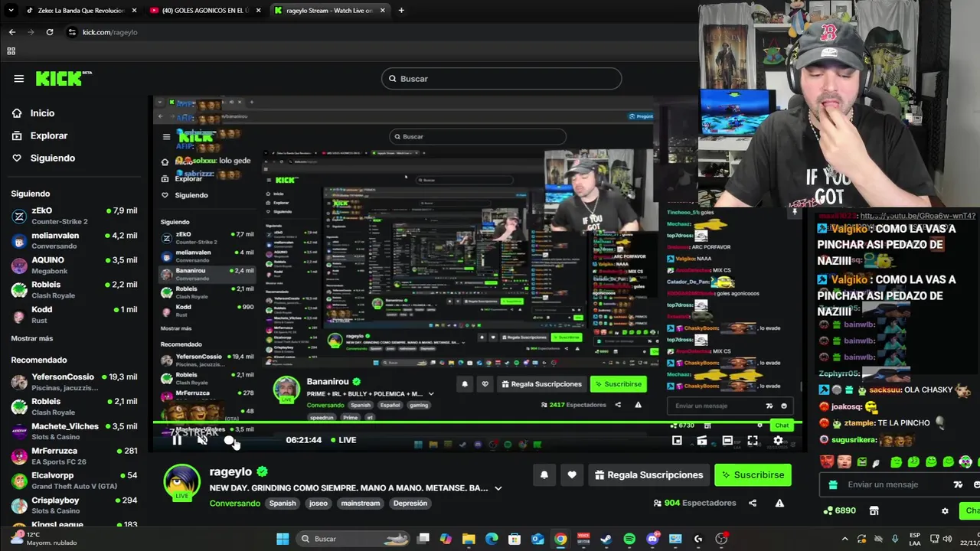Viewport: 980px width, 551px height.
Task: Follow rageylo with heart button
Action: (572, 475)
